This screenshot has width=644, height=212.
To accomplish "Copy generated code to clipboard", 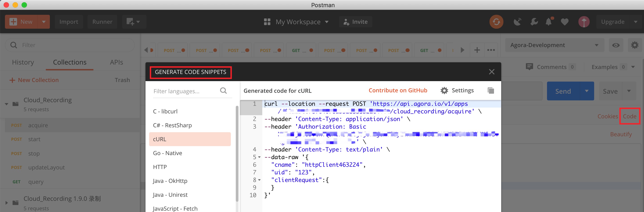I will point(490,91).
